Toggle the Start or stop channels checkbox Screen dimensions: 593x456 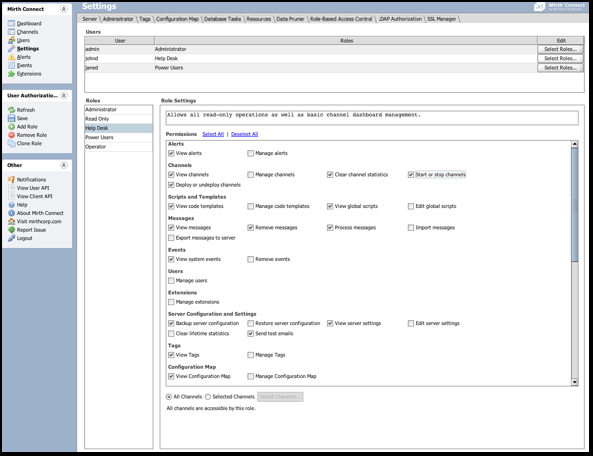(411, 175)
